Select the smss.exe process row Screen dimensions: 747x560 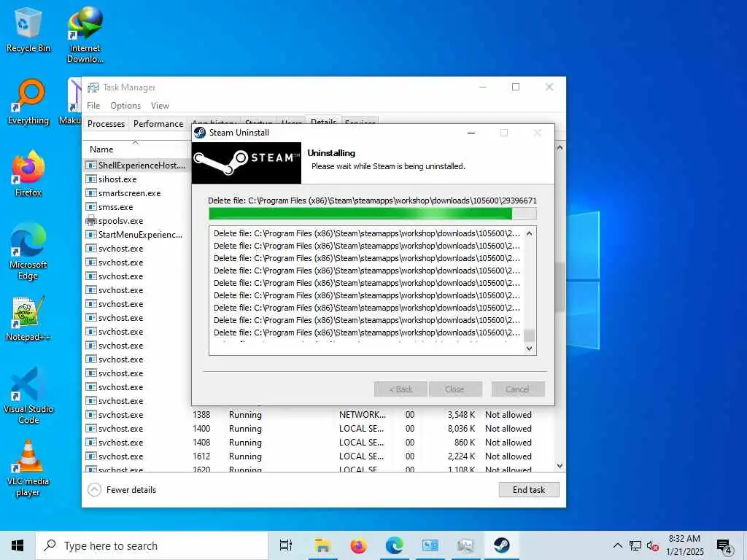click(136, 206)
